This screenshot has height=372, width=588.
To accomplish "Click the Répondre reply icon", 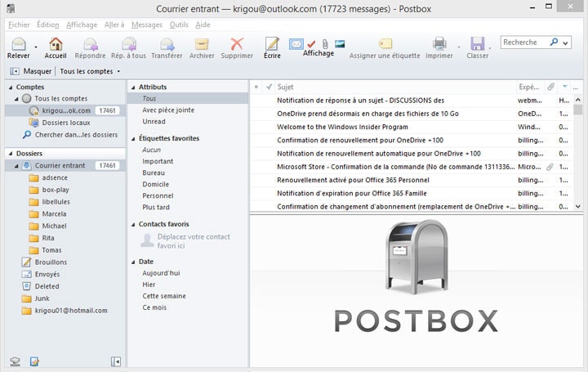I will click(90, 44).
